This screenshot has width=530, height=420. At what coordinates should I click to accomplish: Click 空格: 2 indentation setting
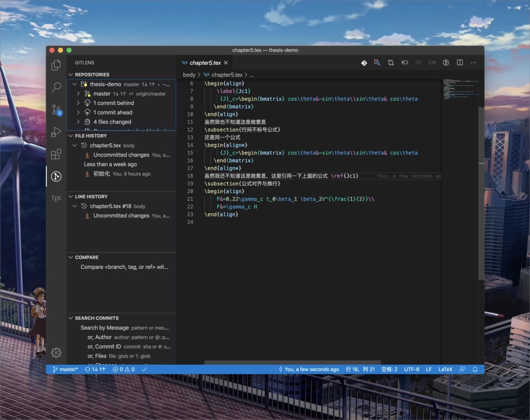(389, 369)
